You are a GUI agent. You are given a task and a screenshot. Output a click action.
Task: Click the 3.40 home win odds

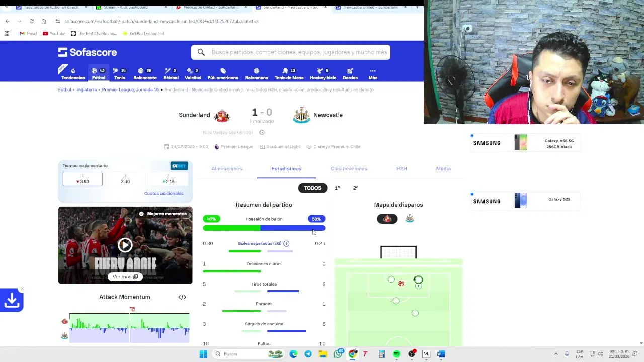pos(83,179)
